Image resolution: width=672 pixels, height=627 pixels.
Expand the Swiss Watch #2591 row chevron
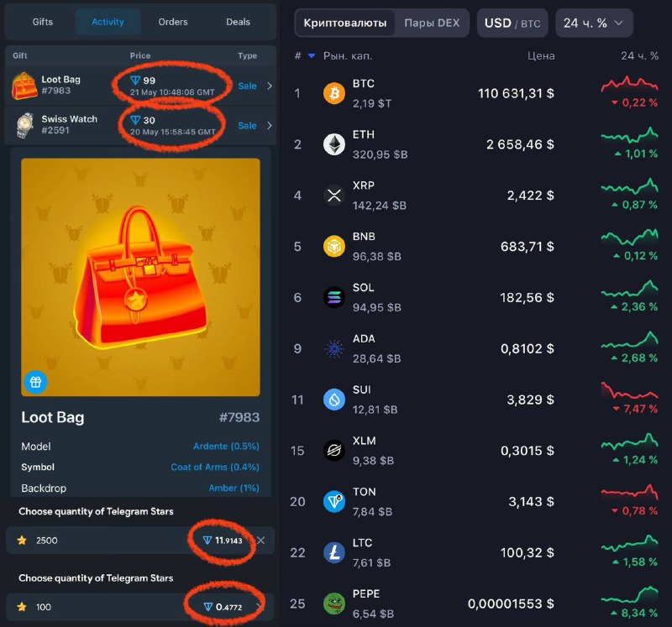click(x=270, y=126)
